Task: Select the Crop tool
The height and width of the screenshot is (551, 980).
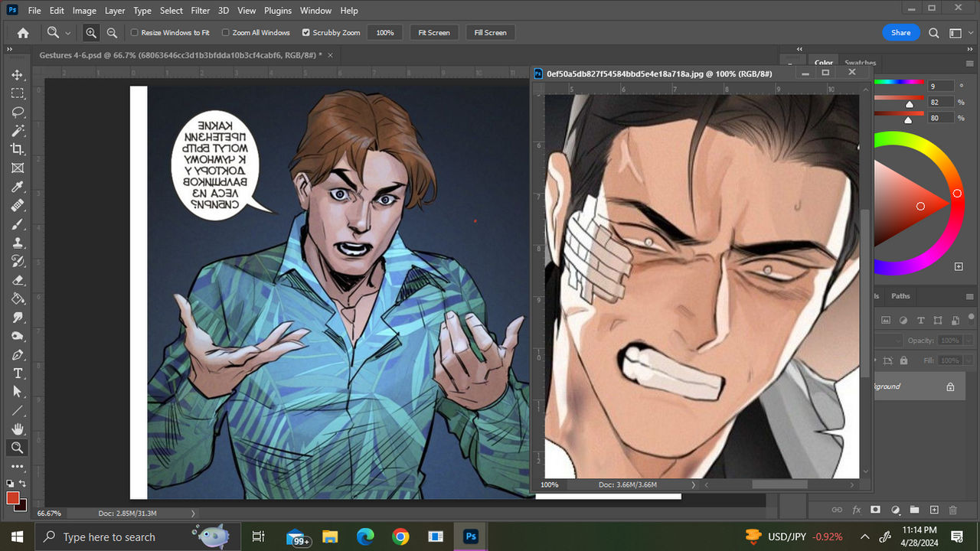Action: [18, 149]
